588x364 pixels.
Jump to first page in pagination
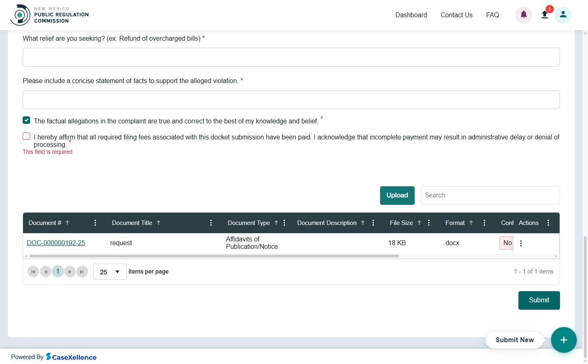tap(33, 271)
